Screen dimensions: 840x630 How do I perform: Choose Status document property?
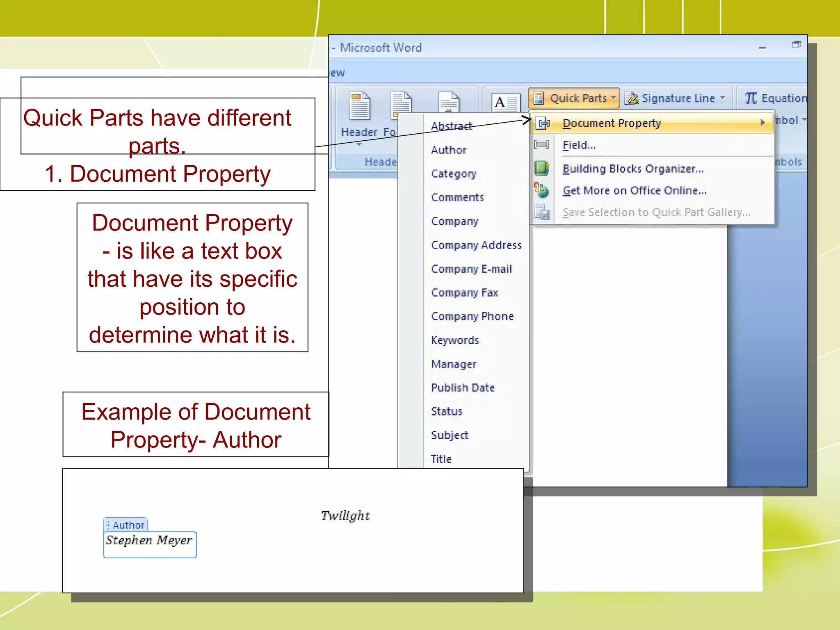(x=446, y=411)
